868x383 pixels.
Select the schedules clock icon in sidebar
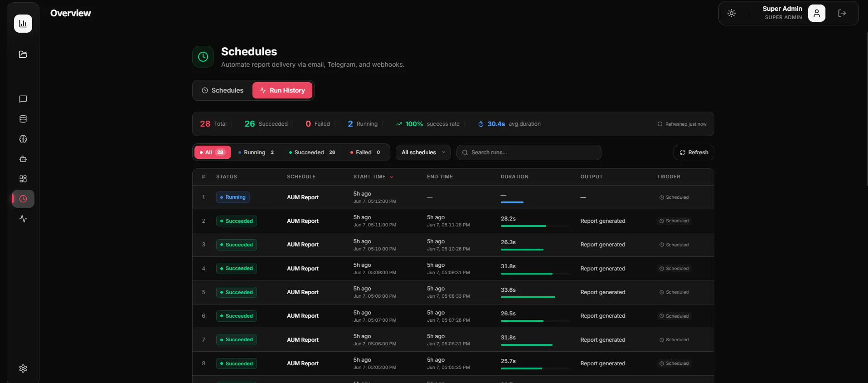click(23, 199)
